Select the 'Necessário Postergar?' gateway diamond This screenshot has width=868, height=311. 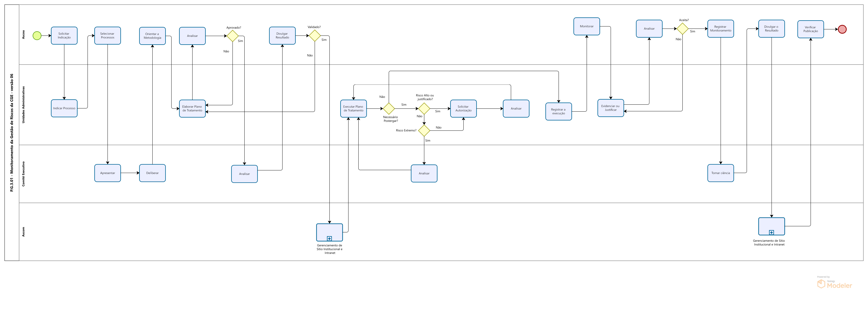tap(389, 109)
